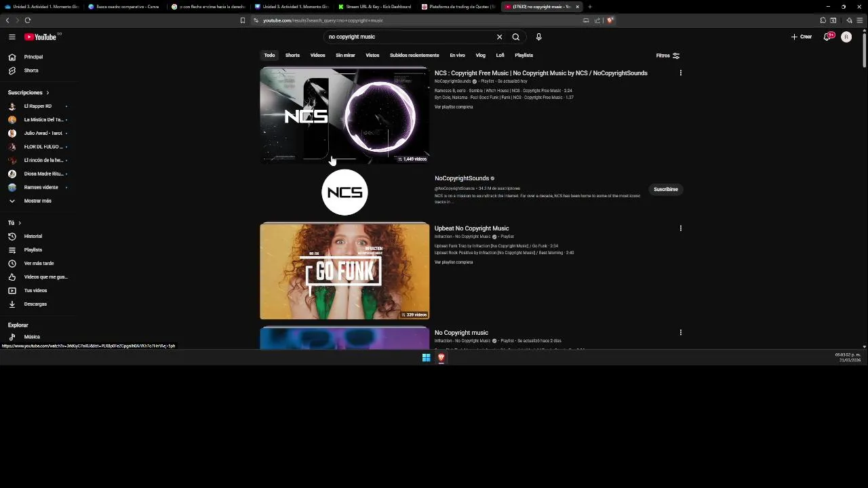Open the NoCopyrightSounds channel avatar
The width and height of the screenshot is (868, 488).
pos(344,192)
